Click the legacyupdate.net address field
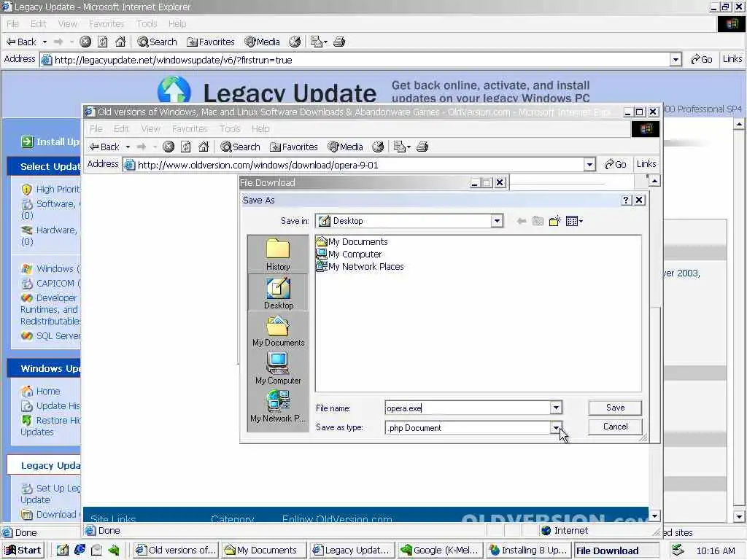Screen dimensions: 747x560 (x=355, y=60)
